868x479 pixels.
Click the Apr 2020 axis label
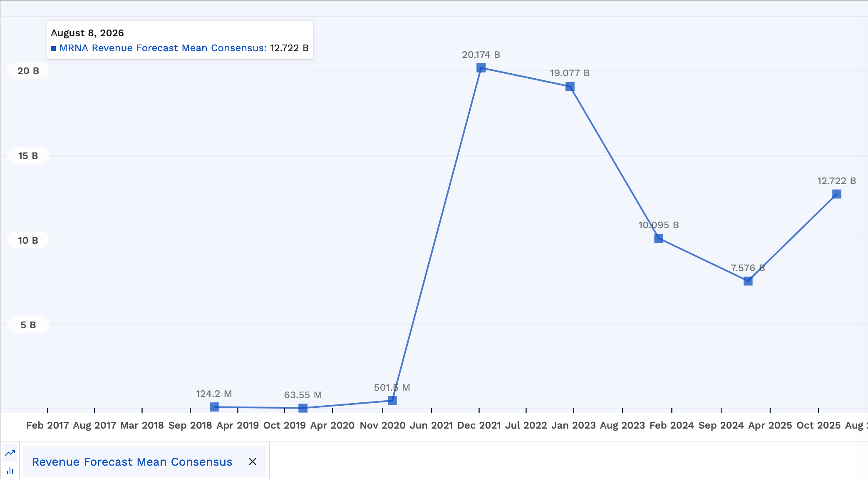tap(332, 425)
